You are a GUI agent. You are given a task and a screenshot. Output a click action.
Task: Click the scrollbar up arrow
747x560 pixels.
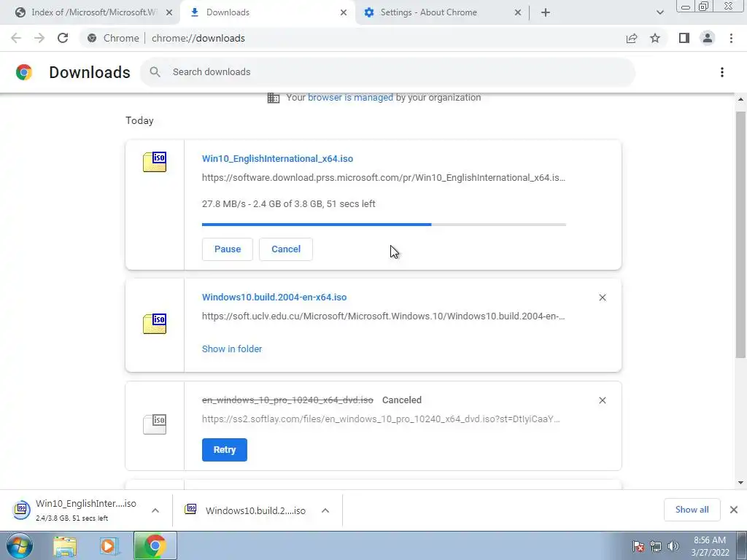(x=740, y=99)
